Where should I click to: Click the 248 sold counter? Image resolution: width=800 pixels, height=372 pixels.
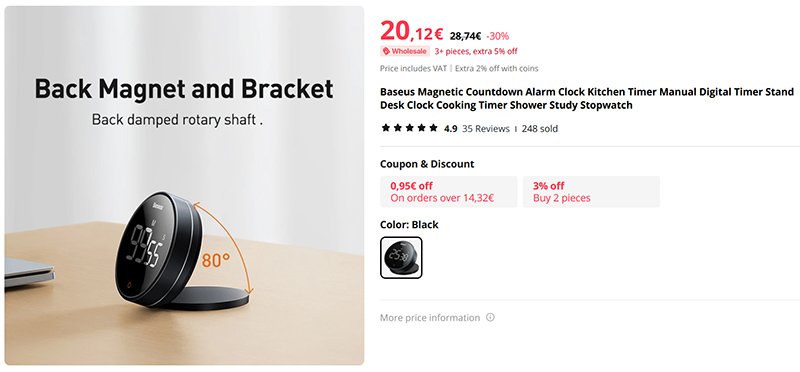(539, 129)
